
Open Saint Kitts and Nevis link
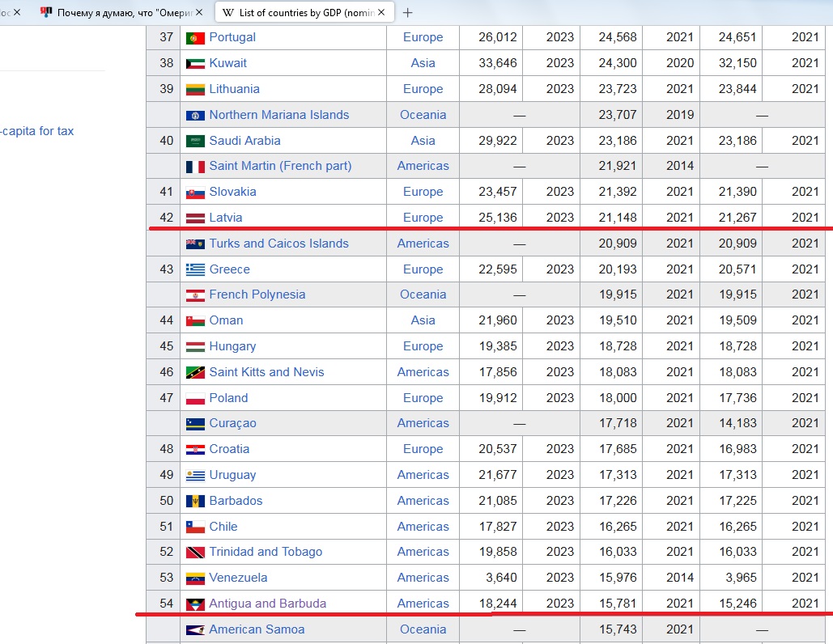click(266, 371)
